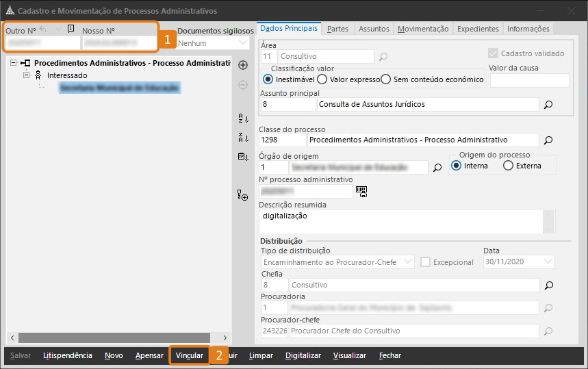Collapse the Interessado tree node
The image size is (588, 369).
[x=27, y=75]
